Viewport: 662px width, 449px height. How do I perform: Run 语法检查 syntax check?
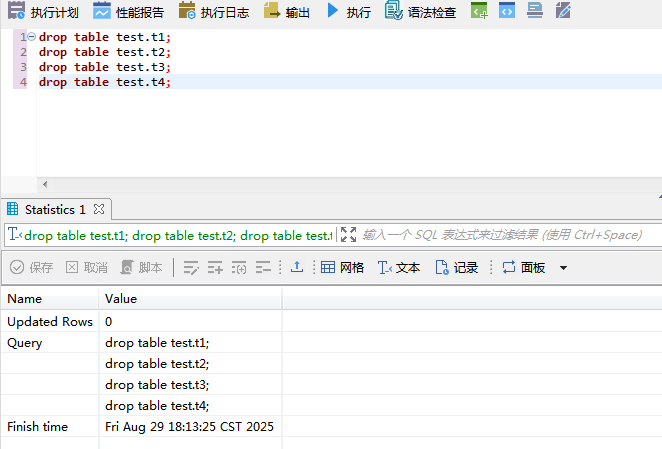pos(421,12)
